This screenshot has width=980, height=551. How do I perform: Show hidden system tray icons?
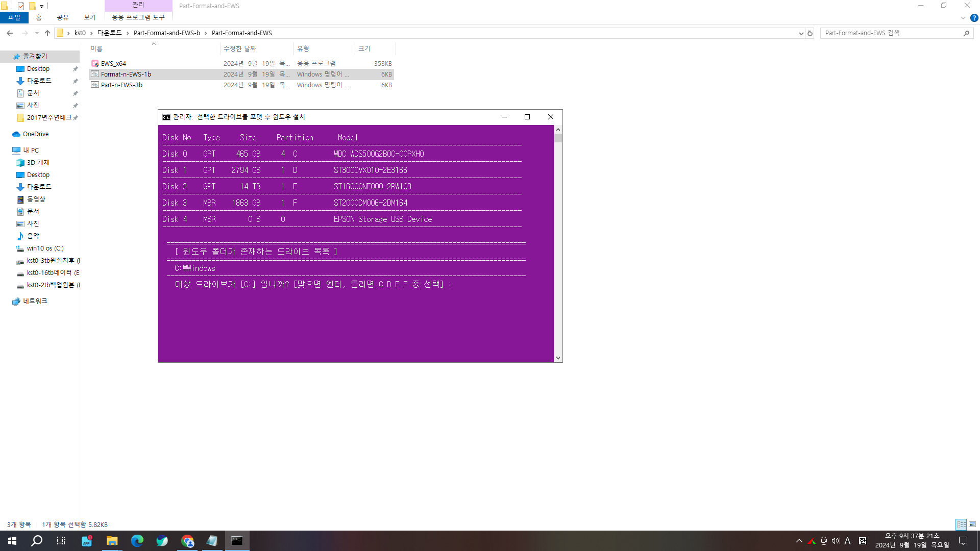(x=799, y=541)
